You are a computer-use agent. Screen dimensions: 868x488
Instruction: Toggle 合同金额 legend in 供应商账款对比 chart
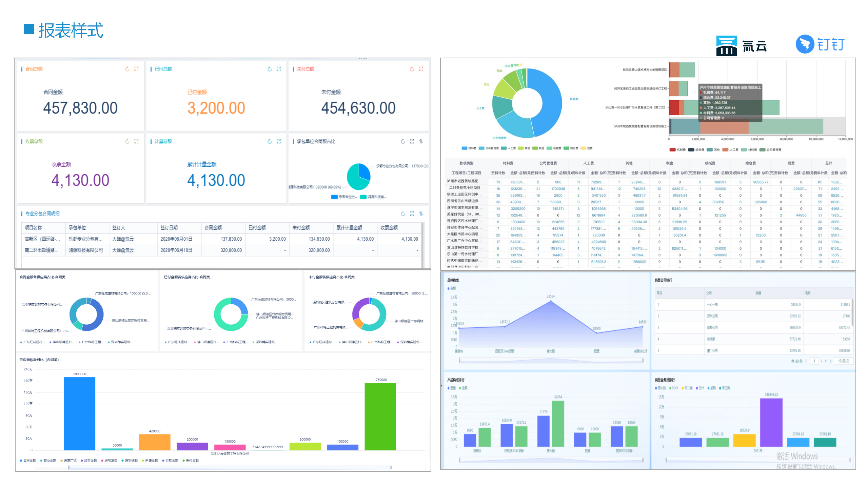(x=28, y=461)
